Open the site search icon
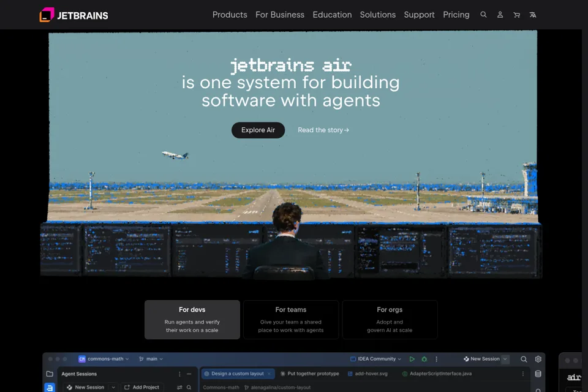The height and width of the screenshot is (392, 588). 483,15
